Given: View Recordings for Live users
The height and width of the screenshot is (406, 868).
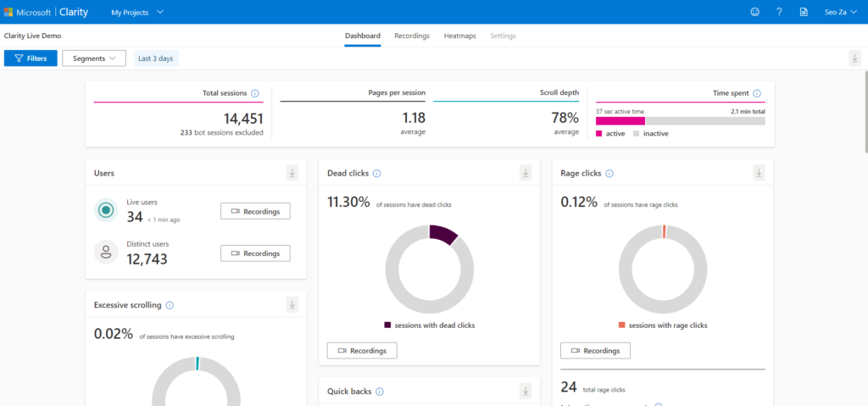Looking at the screenshot, I should point(255,211).
